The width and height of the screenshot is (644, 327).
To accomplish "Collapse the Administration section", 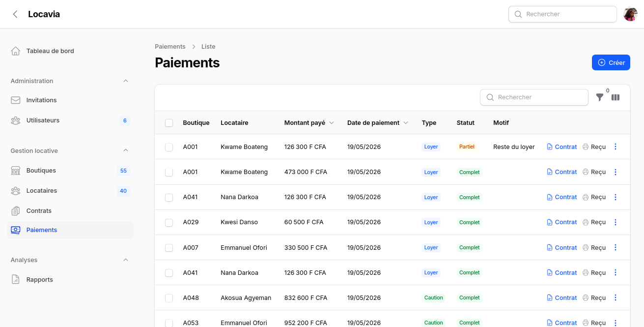I will [x=126, y=81].
